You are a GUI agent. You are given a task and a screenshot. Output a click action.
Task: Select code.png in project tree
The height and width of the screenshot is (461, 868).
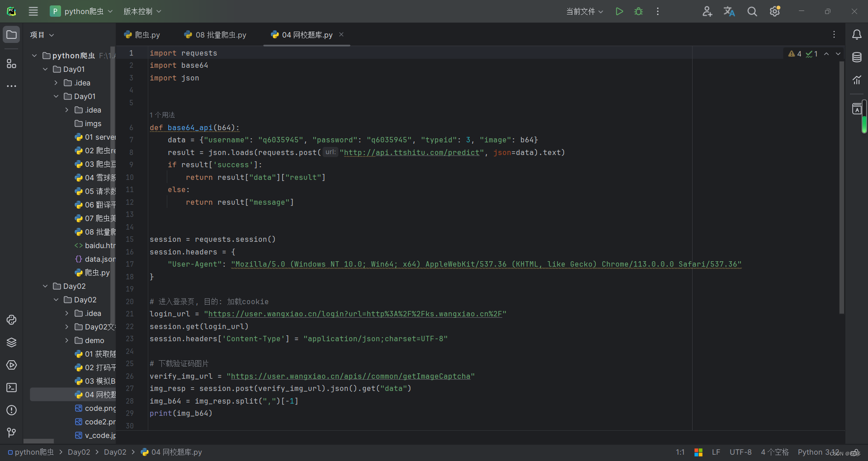pos(95,408)
